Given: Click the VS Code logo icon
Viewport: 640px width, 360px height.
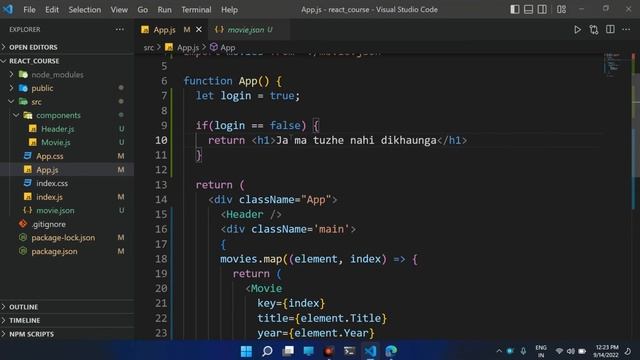Looking at the screenshot, I should pyautogui.click(x=8, y=9).
